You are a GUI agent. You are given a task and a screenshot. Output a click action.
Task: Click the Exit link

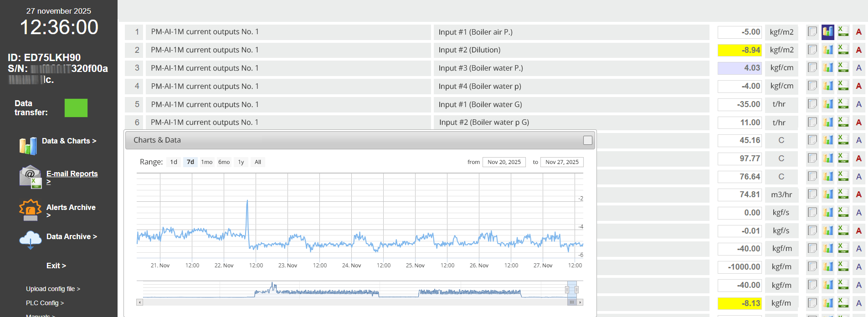point(56,266)
